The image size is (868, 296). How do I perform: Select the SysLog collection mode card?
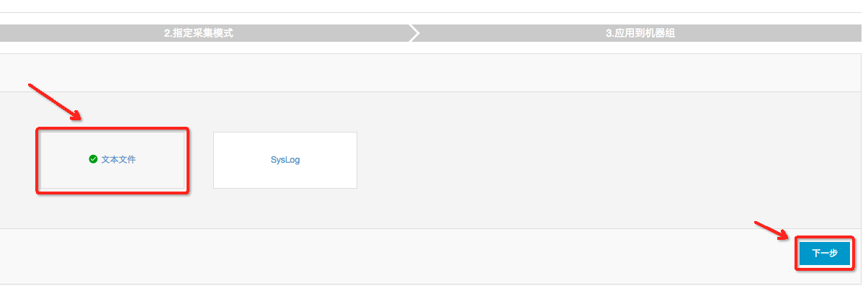[x=285, y=160]
